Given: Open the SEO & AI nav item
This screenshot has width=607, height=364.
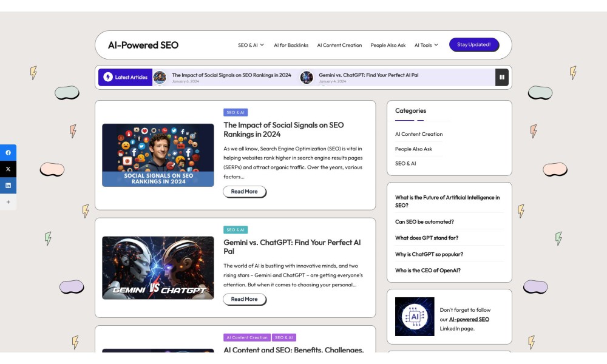Looking at the screenshot, I should tap(248, 45).
